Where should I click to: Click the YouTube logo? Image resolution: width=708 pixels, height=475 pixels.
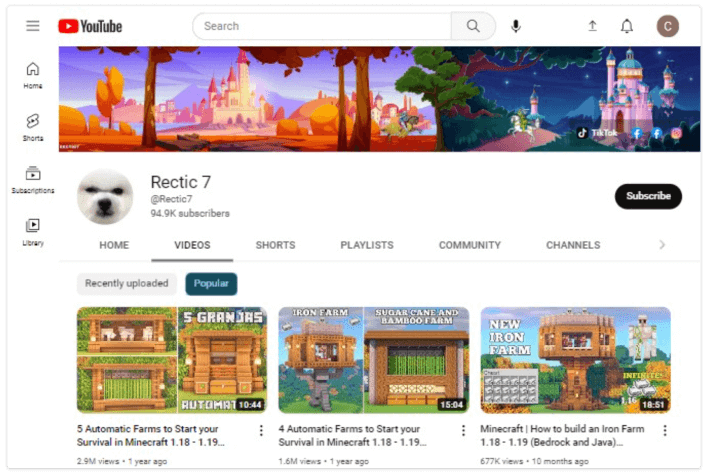tap(90, 26)
